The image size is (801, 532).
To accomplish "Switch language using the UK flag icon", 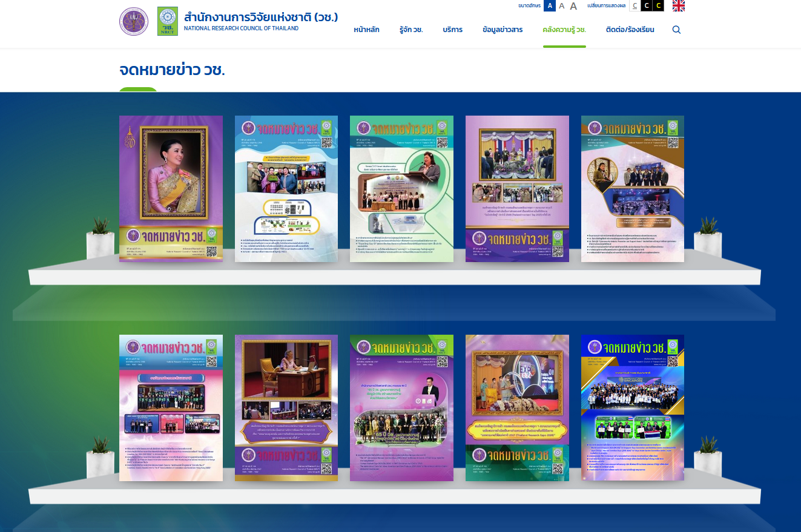I will [679, 5].
